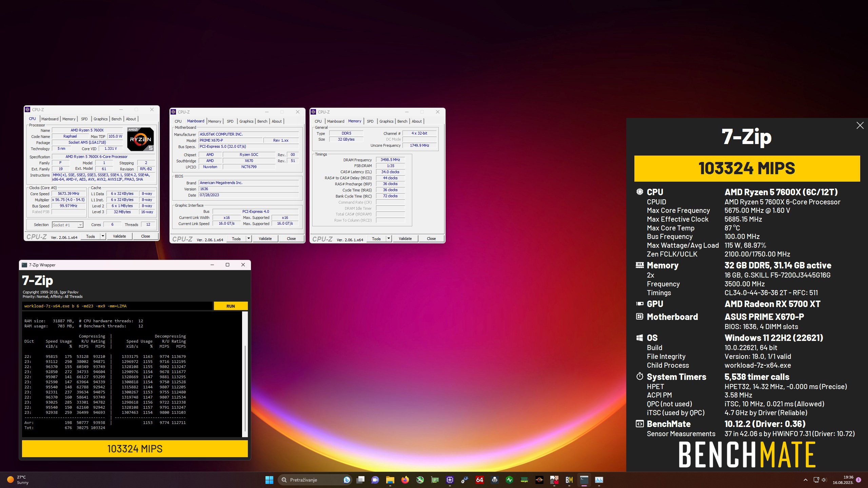Open File Explorer from the taskbar
This screenshot has height=488, width=868.
pos(390,480)
